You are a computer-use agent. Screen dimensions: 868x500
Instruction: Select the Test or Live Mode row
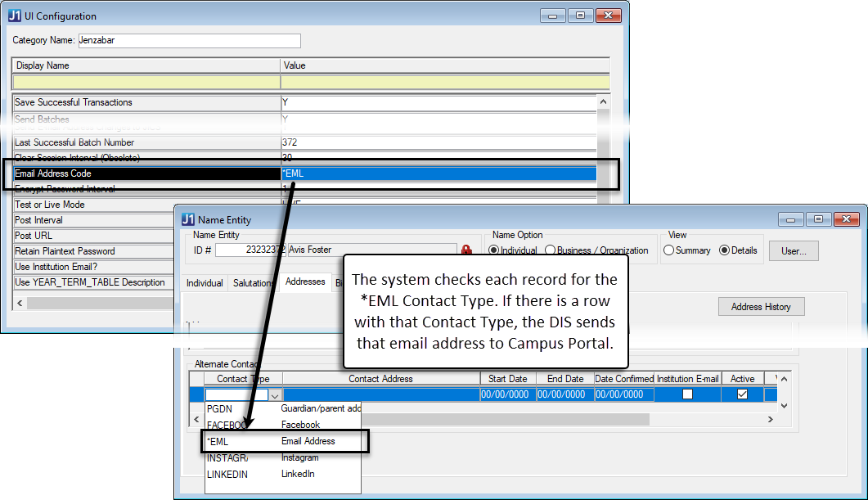click(x=93, y=205)
